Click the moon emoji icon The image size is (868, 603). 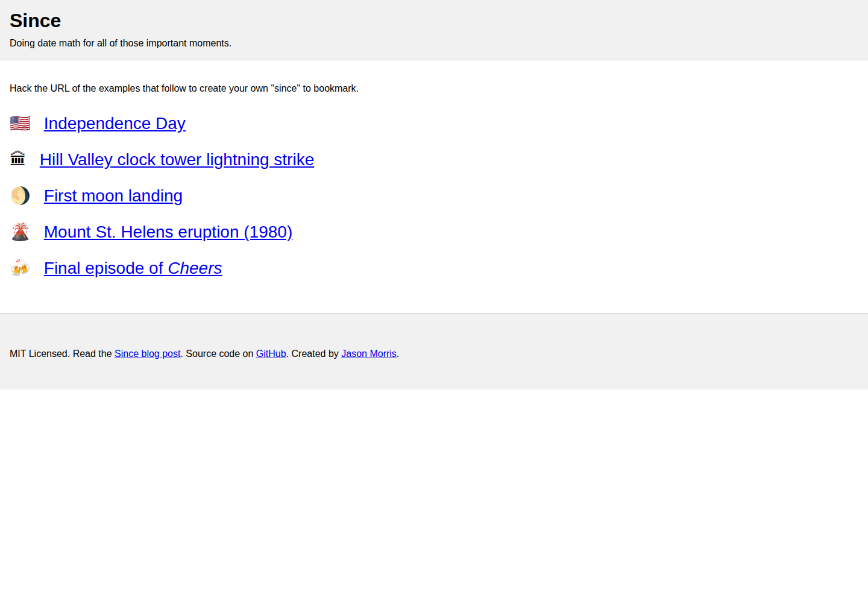[20, 195]
